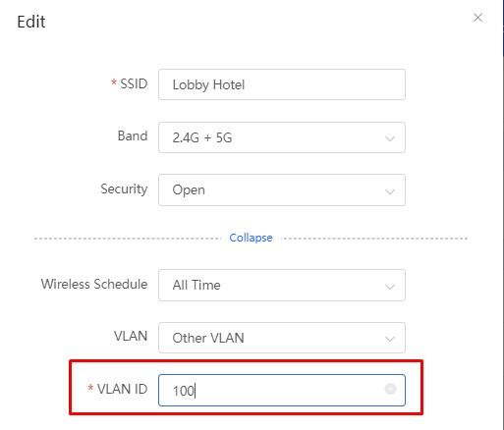504x430 pixels.
Task: Open the VLAN selector showing Other VLAN
Action: [282, 338]
